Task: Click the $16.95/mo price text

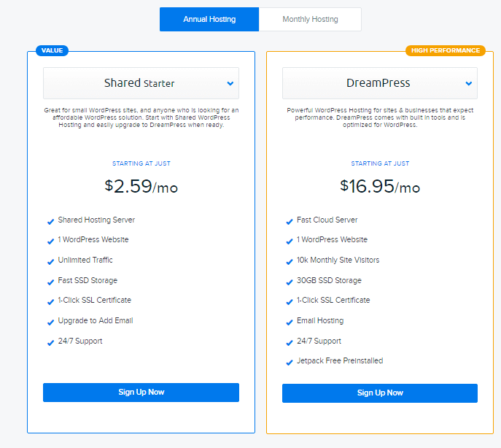Action: tap(379, 187)
